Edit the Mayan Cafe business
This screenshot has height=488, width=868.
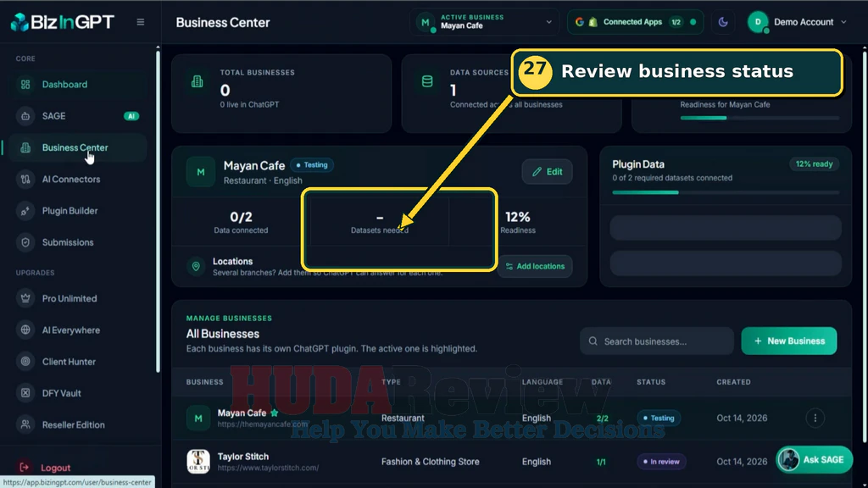click(547, 171)
